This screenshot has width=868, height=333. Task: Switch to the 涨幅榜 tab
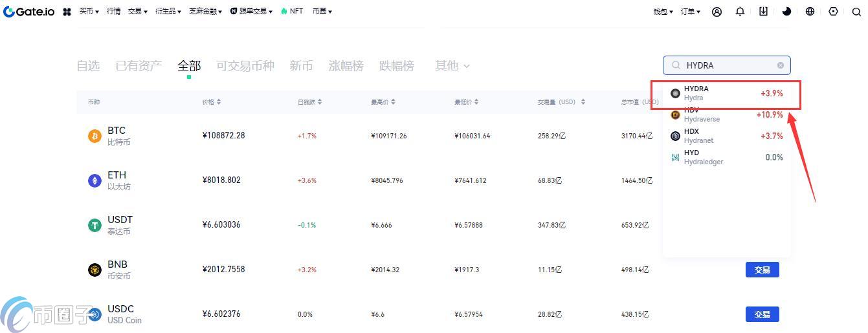pos(346,66)
